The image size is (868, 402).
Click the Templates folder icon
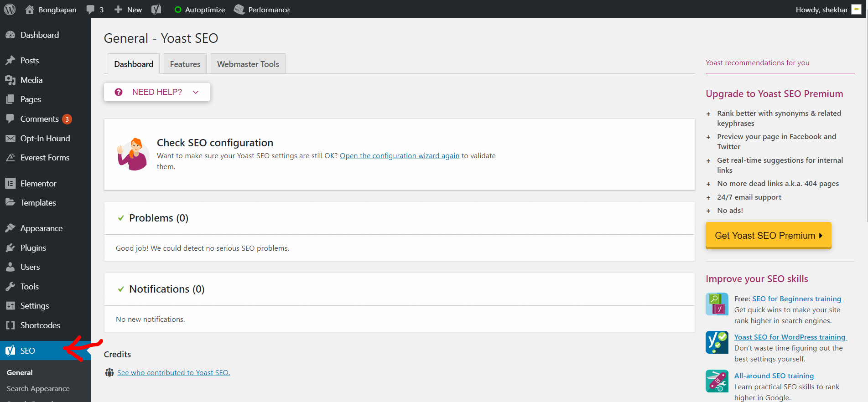[10, 202]
